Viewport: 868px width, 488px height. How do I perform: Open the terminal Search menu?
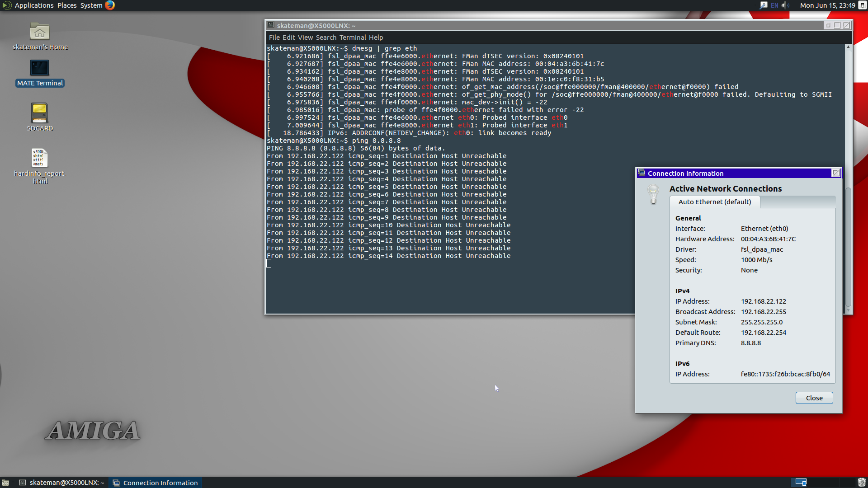coord(326,38)
